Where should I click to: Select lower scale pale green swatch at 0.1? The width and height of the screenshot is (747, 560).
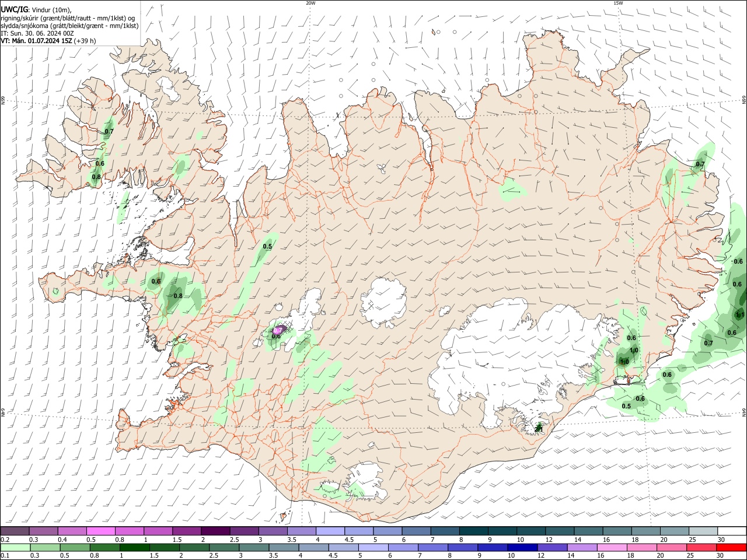(15, 547)
